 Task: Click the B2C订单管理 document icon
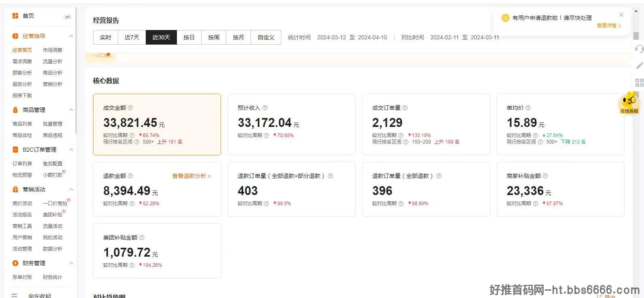click(15, 150)
